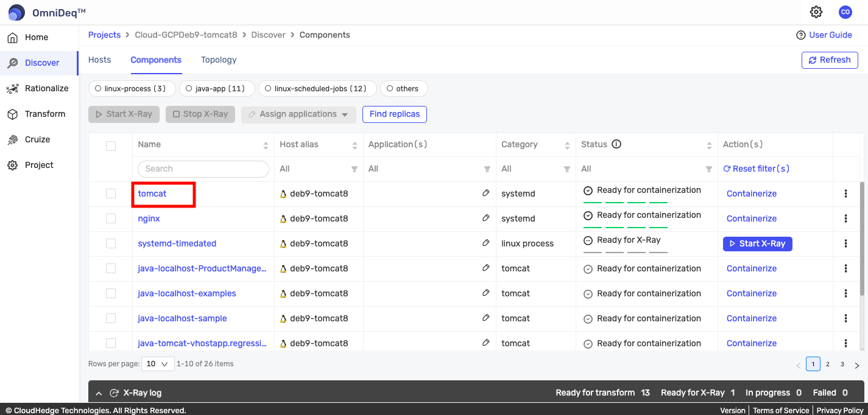Viewport: 868px width, 415px height.
Task: Open Cruize in sidebar
Action: click(x=38, y=139)
